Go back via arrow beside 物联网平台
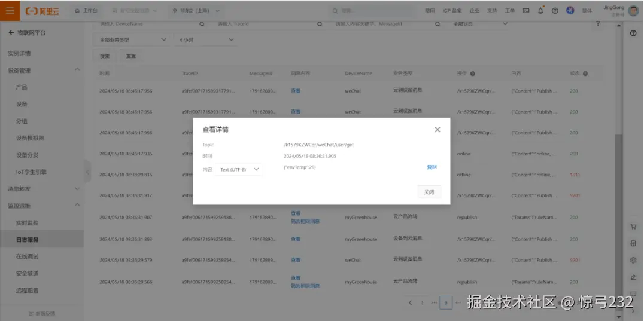This screenshot has height=321, width=644. [x=11, y=32]
